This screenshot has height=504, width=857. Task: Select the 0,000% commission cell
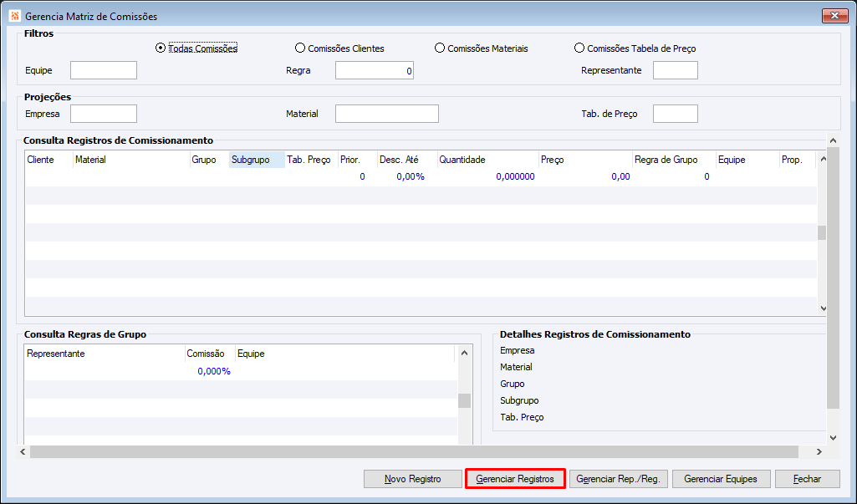(x=214, y=371)
